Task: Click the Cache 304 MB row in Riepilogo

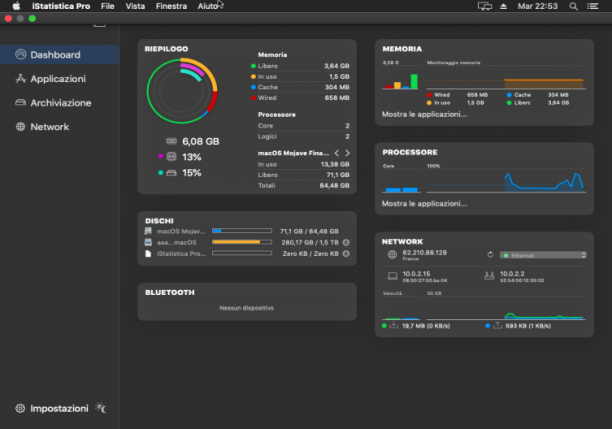Action: [x=300, y=87]
